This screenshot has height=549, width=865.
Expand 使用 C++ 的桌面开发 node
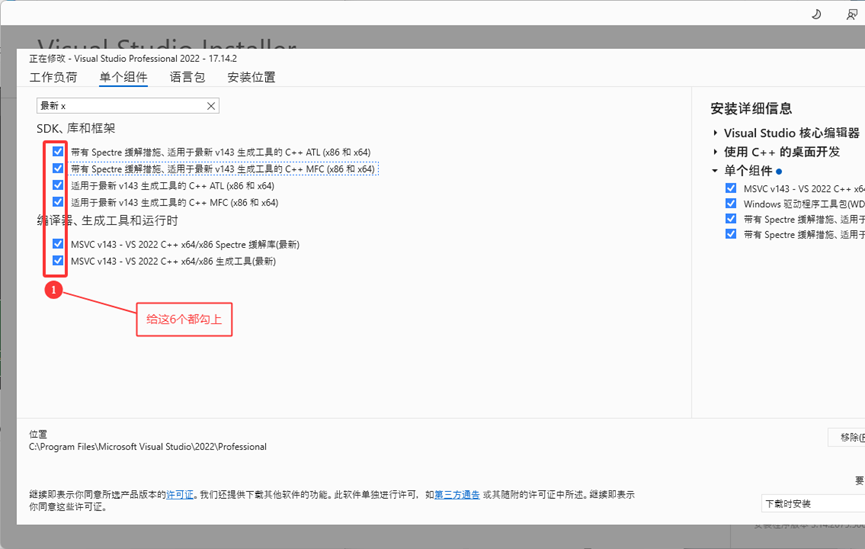(715, 152)
